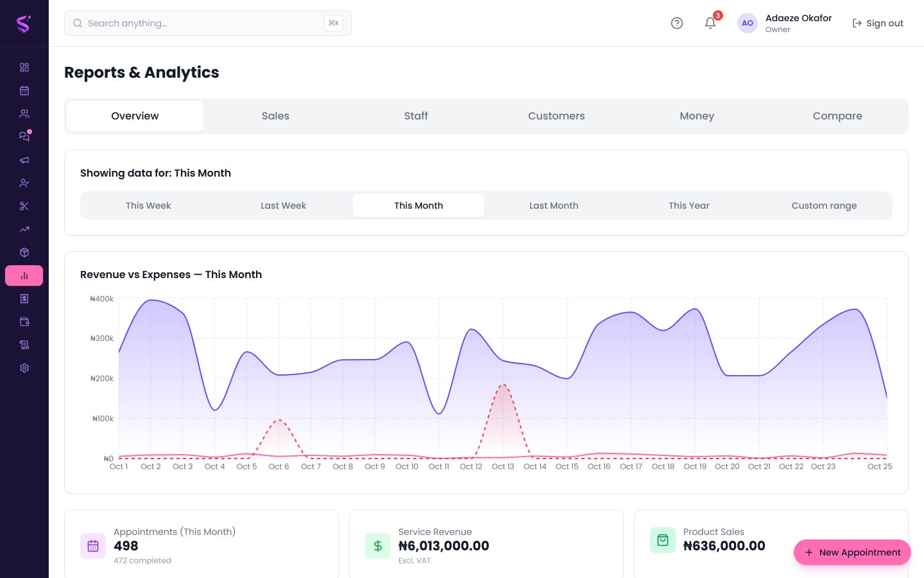Click the '472 completed' text
Viewport: 924px width, 578px height.
[x=142, y=561]
